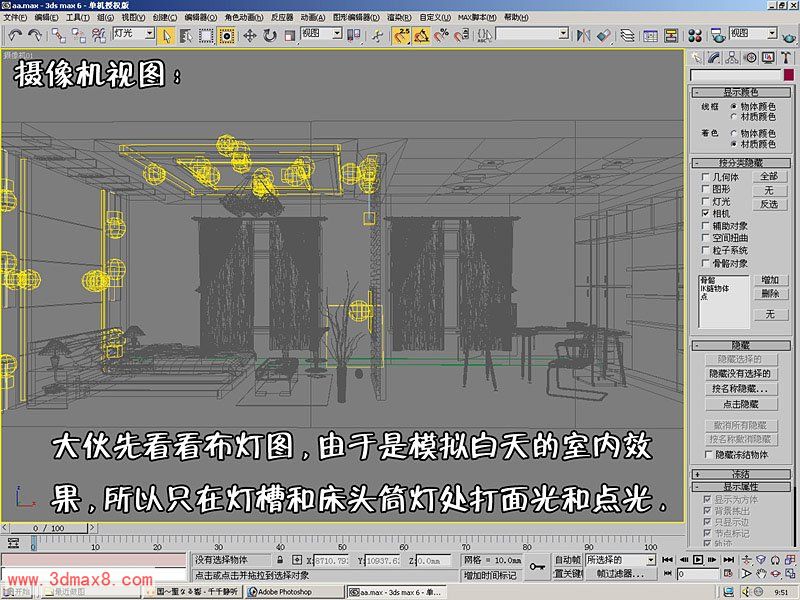Activate the Unlink Selection tool

click(x=79, y=35)
